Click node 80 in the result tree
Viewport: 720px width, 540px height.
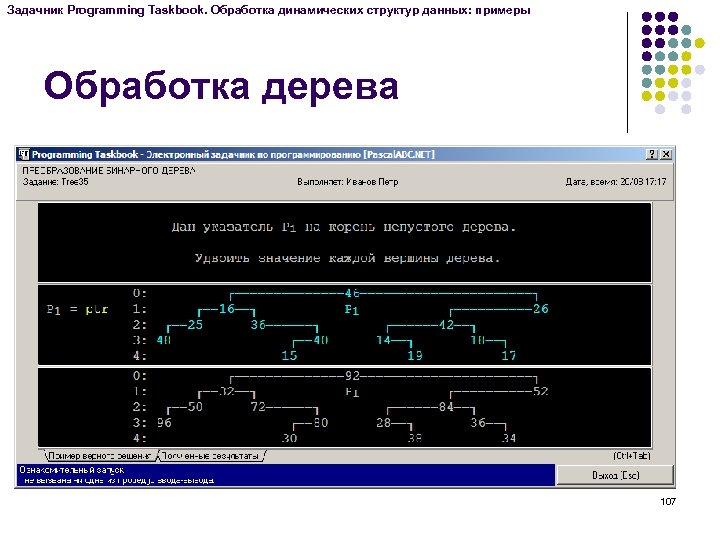(x=321, y=422)
